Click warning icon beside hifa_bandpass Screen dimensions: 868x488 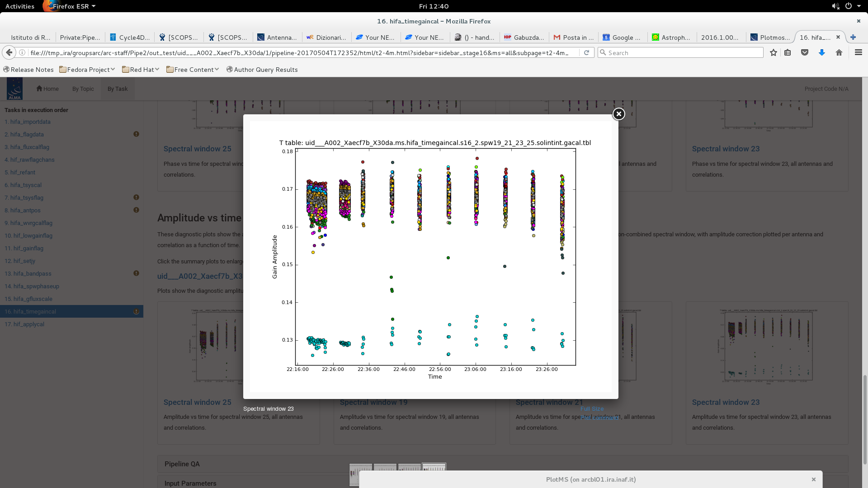pyautogui.click(x=136, y=273)
